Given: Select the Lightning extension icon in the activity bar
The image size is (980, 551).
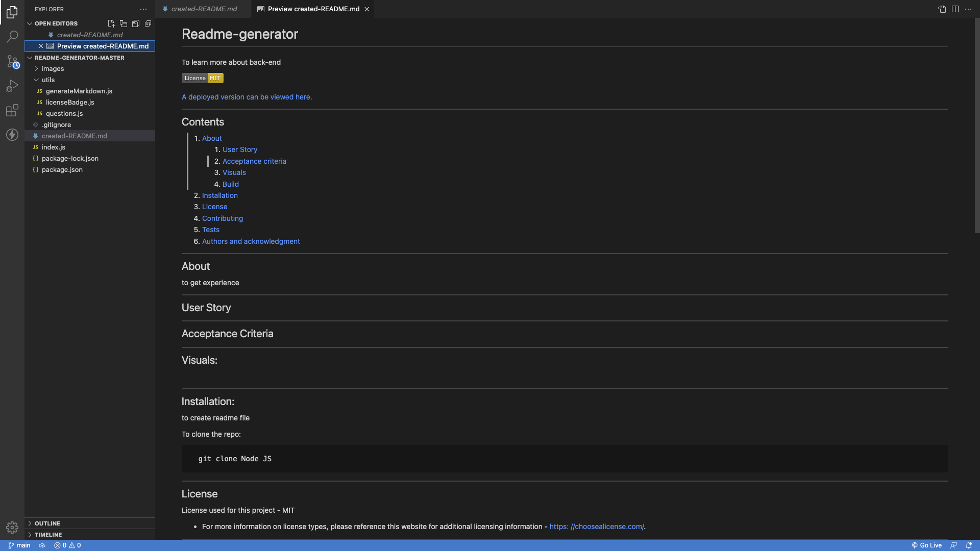Looking at the screenshot, I should [12, 135].
